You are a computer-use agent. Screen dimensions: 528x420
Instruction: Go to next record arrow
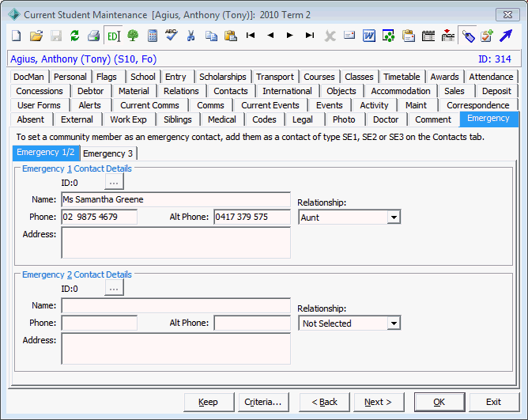click(289, 35)
